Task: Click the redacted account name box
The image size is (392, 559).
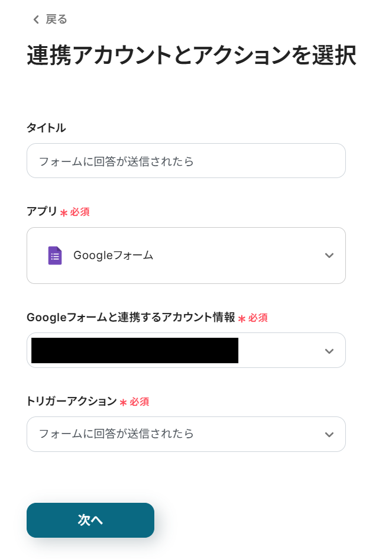Action: coord(135,350)
